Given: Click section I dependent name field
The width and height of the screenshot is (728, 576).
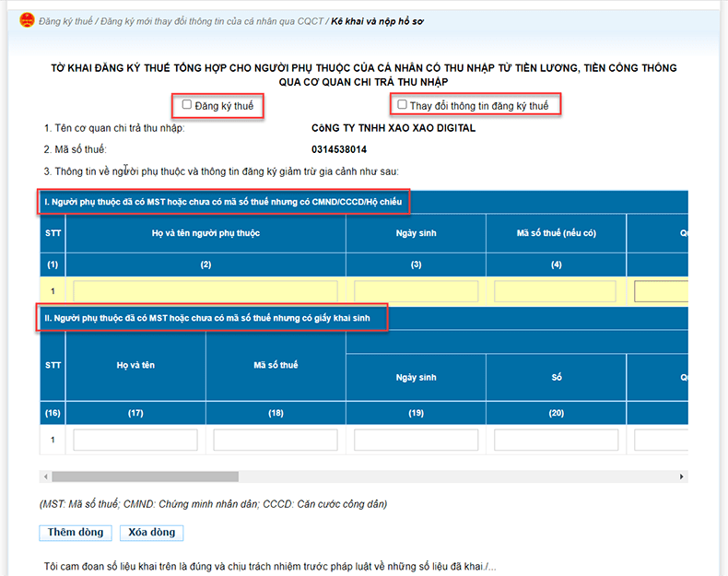Looking at the screenshot, I should point(205,292).
